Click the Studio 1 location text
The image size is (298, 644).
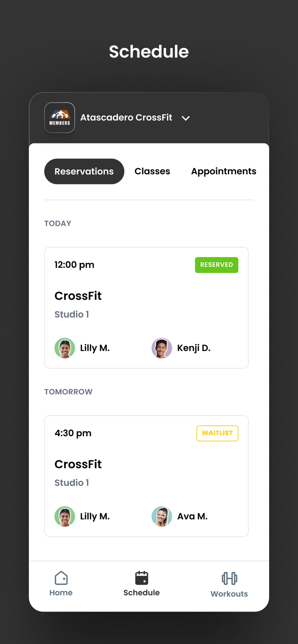click(x=72, y=314)
